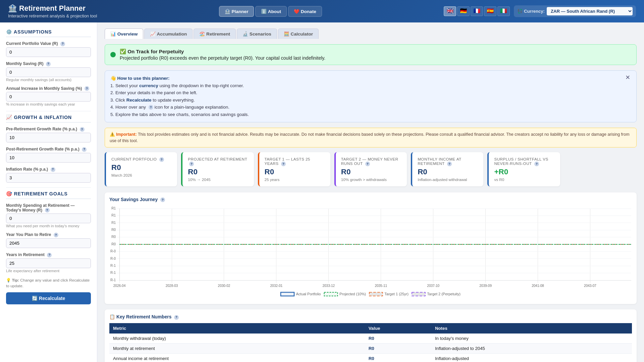The width and height of the screenshot is (644, 362).
Task: Toggle Actual Portfolio series in chart legend
Action: click(301, 294)
